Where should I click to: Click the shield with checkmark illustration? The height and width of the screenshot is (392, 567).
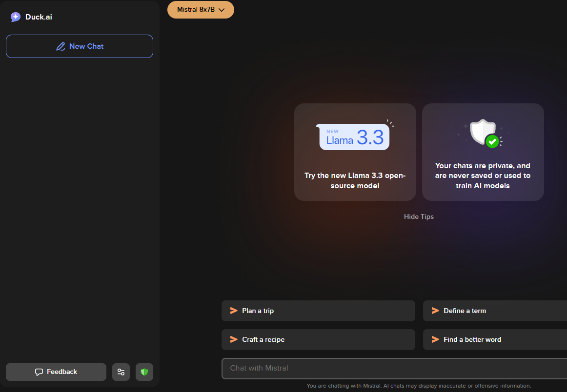click(484, 133)
